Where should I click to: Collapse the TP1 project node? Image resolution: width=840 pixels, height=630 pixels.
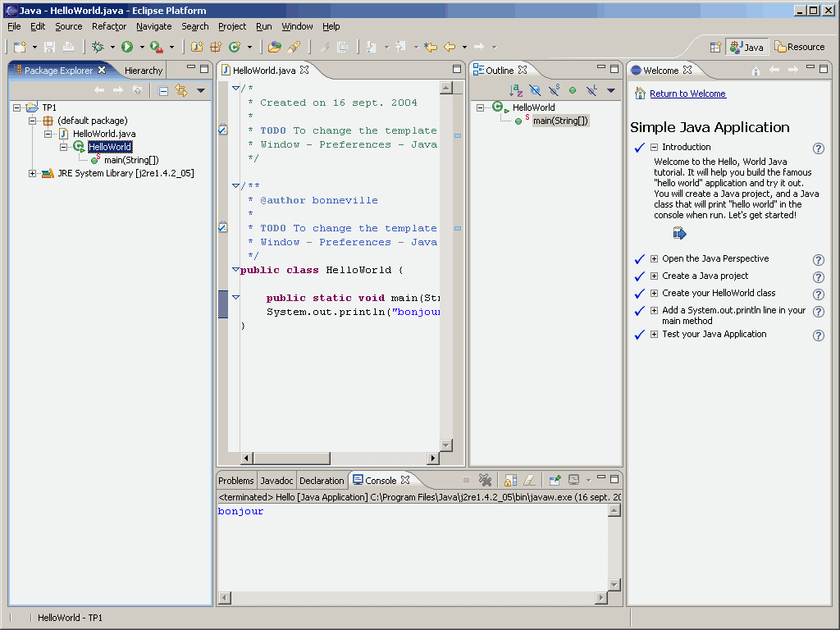(17, 107)
